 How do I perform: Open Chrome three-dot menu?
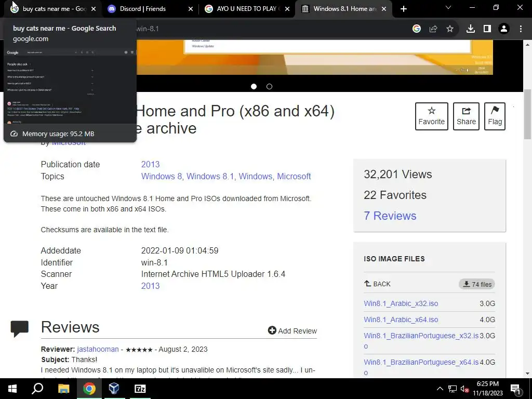tap(521, 29)
